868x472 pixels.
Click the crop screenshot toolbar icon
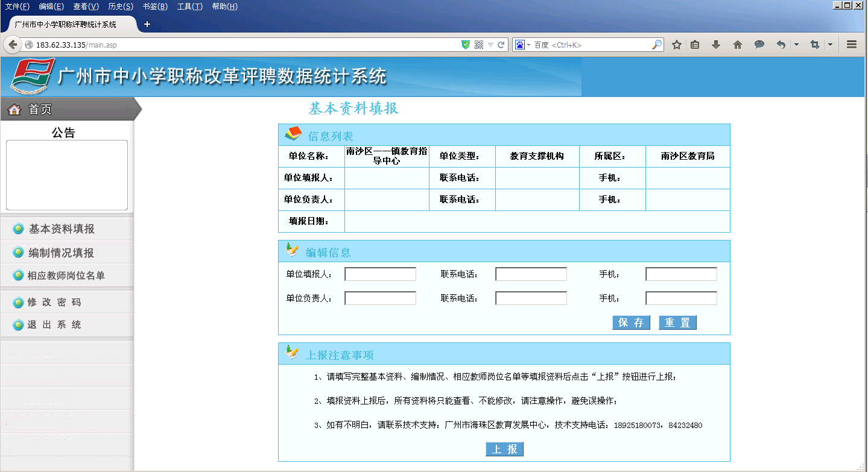click(815, 45)
